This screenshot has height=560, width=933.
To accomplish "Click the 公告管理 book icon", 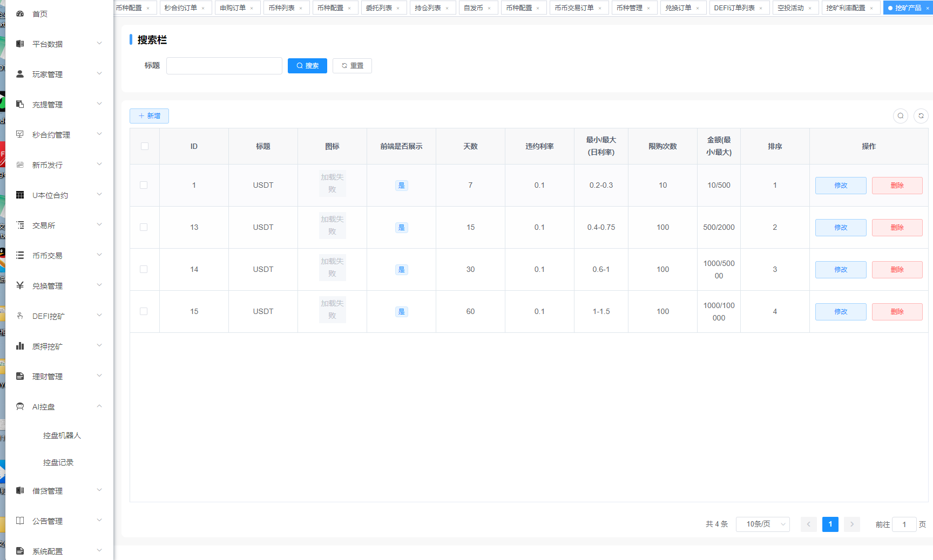I will tap(20, 521).
